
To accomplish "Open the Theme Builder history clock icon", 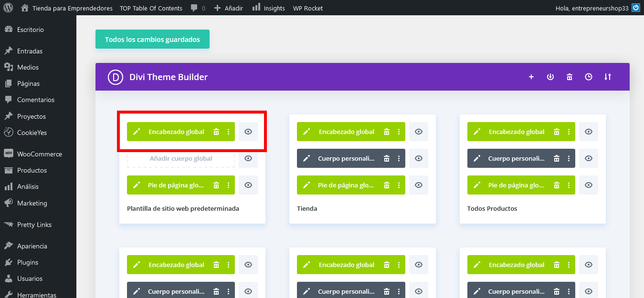I will coord(589,77).
